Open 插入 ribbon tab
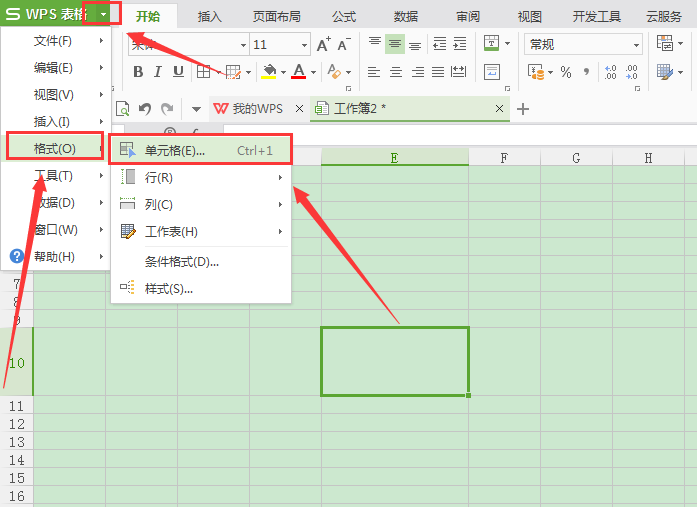The image size is (697, 507). coord(209,17)
